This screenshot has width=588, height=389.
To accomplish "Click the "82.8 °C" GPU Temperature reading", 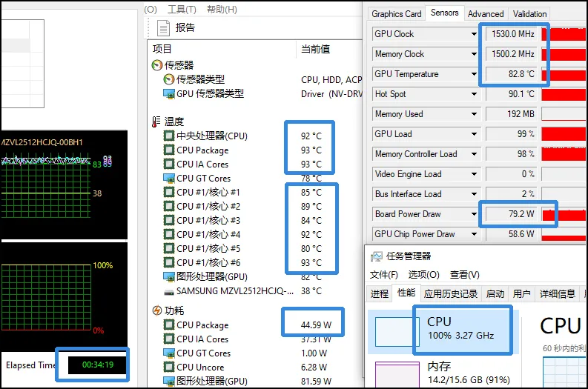I will (x=512, y=74).
